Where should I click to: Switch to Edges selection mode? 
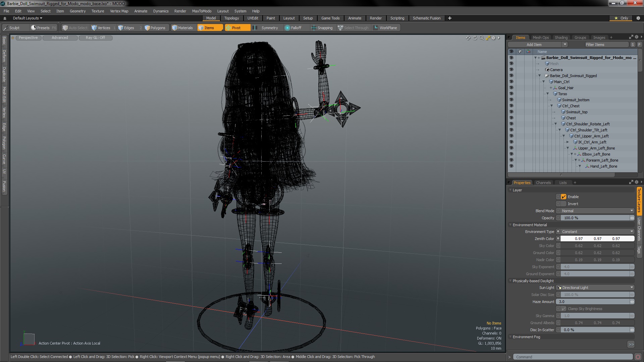(126, 28)
